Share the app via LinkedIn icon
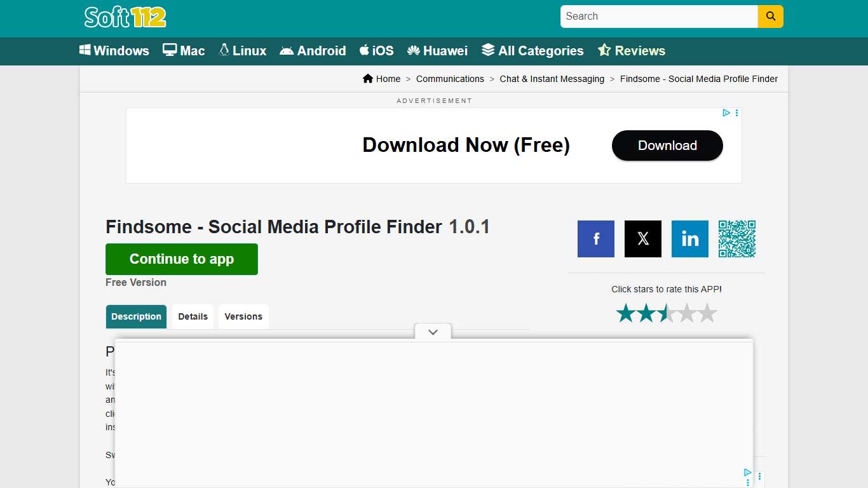 pos(689,239)
